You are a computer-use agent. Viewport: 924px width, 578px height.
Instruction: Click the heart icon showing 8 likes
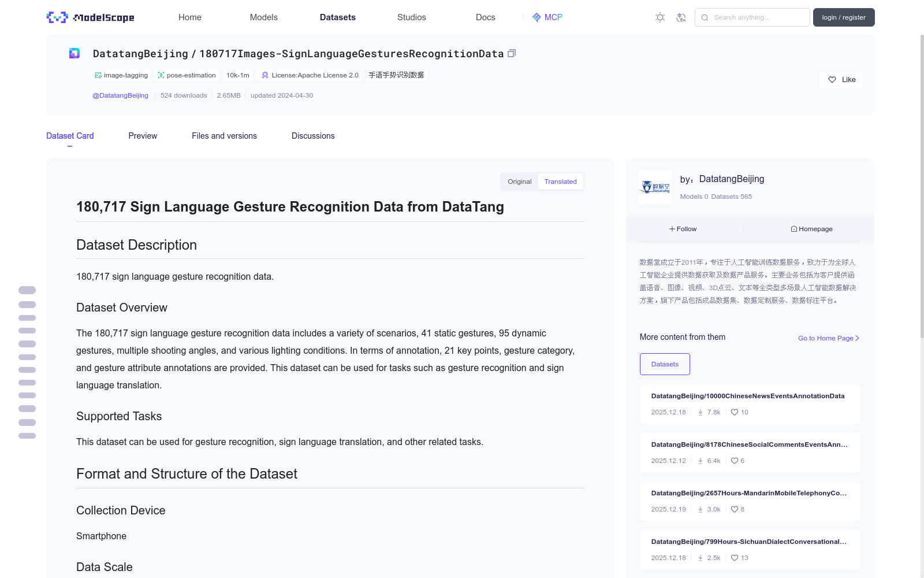tap(735, 509)
